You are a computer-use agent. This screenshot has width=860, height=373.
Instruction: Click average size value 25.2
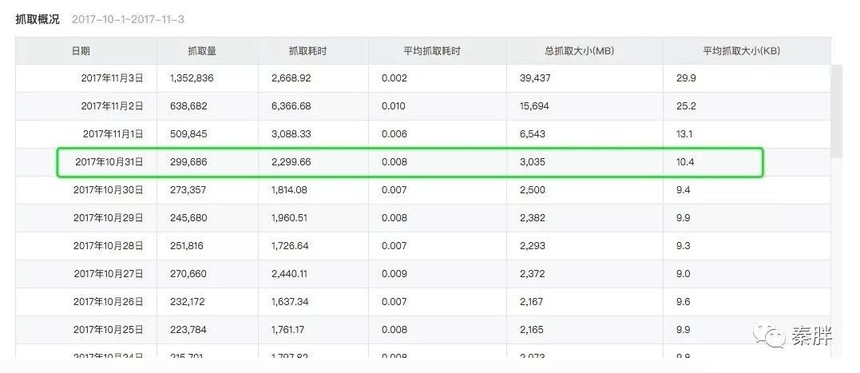pyautogui.click(x=686, y=106)
